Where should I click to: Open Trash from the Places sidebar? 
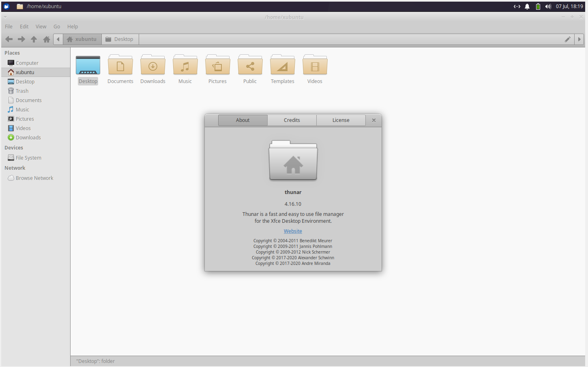(21, 91)
